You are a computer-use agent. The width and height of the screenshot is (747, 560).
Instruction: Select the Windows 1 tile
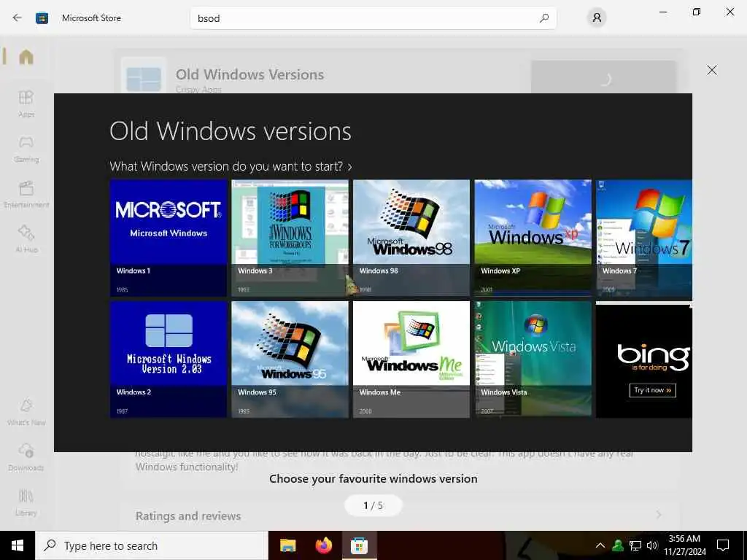pyautogui.click(x=169, y=238)
